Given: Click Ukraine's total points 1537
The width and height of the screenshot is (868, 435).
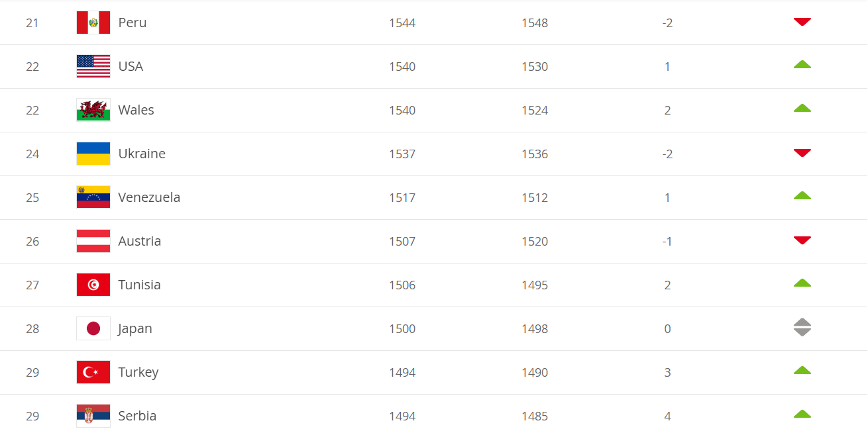Looking at the screenshot, I should [x=402, y=154].
